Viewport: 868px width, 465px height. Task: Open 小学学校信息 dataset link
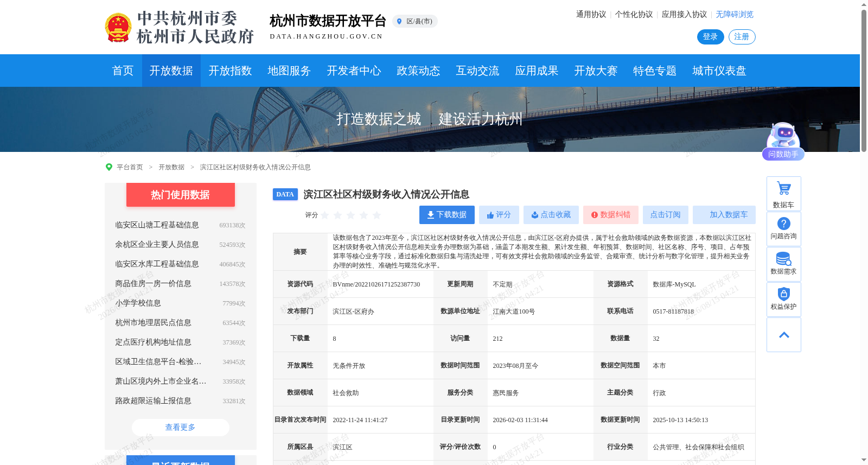138,303
